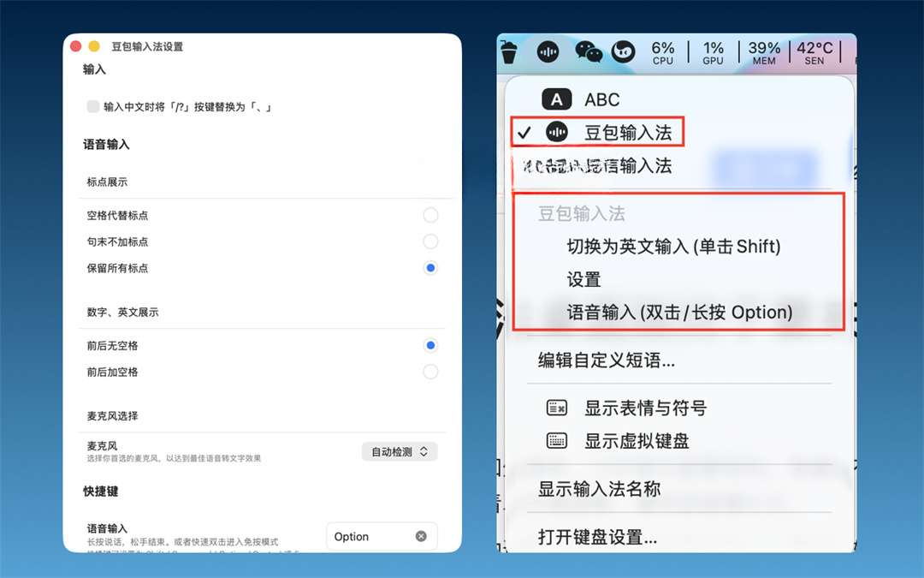Select the 空格代替标点 radio button
The height and width of the screenshot is (578, 924).
(430, 215)
